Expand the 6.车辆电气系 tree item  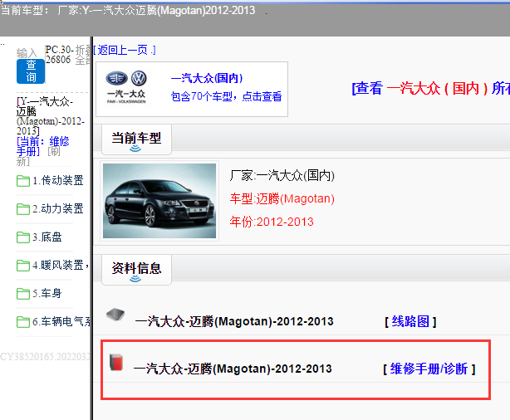pyautogui.click(x=61, y=322)
